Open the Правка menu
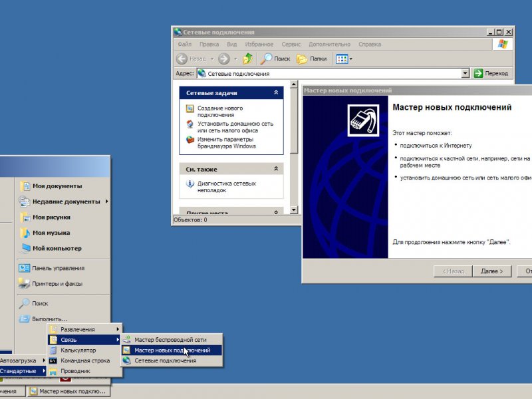The height and width of the screenshot is (399, 532). pos(209,44)
